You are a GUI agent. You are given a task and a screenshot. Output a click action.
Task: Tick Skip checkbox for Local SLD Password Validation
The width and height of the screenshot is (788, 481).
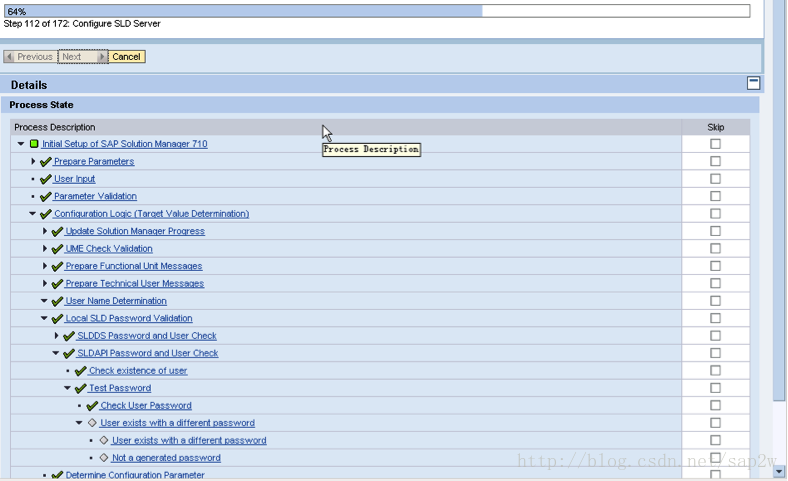click(x=715, y=318)
